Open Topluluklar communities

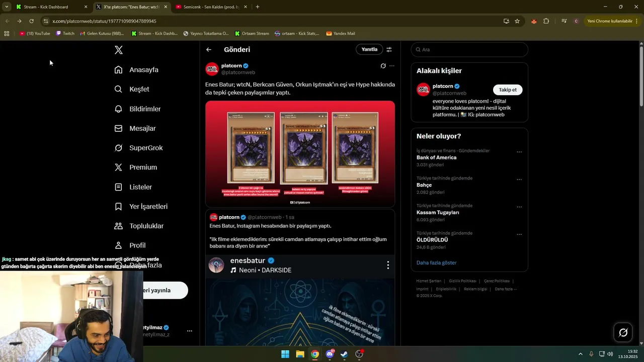point(139,226)
